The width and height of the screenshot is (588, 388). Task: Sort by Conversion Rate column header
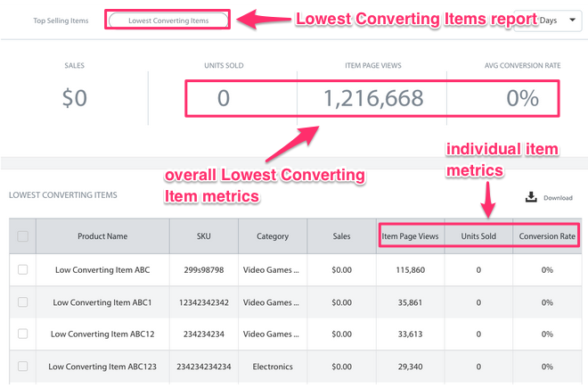coord(547,236)
